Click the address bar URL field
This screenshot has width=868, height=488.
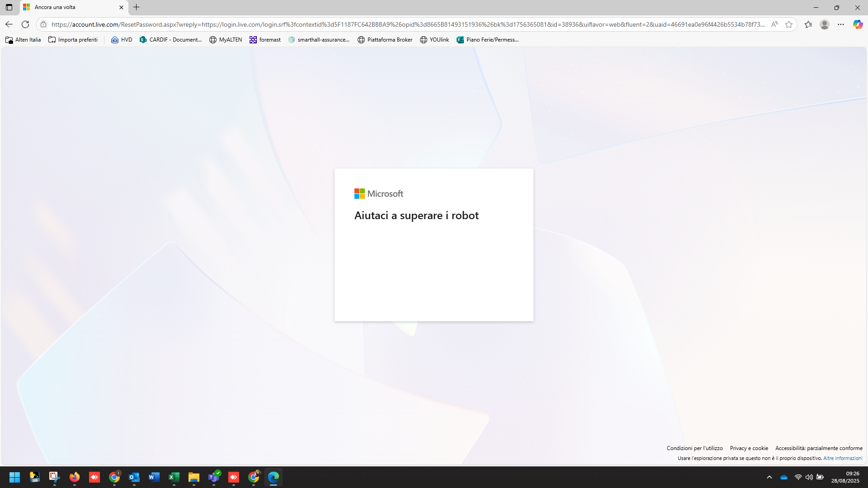coord(408,24)
